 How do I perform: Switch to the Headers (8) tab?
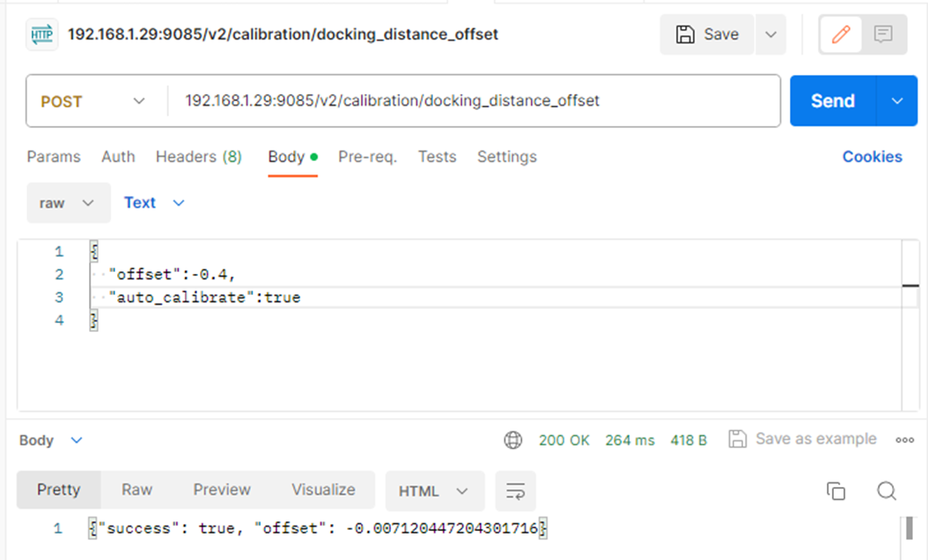coord(198,157)
